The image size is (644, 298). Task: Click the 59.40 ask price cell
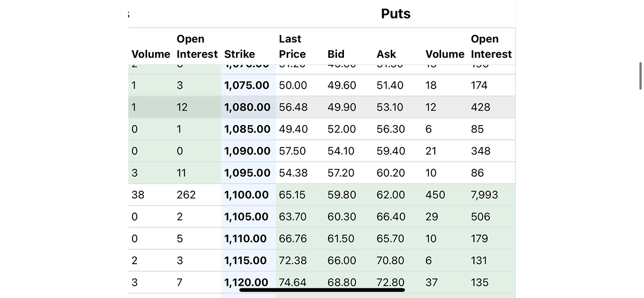point(391,151)
